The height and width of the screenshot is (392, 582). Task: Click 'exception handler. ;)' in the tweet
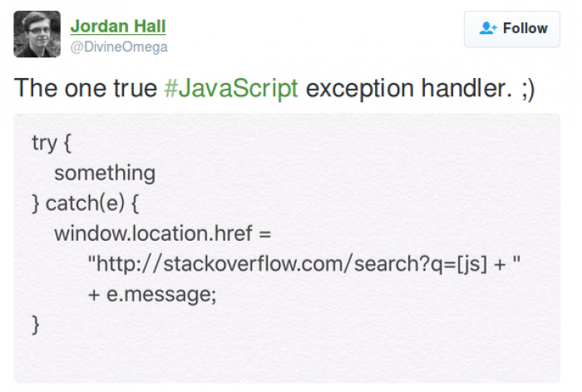[420, 89]
